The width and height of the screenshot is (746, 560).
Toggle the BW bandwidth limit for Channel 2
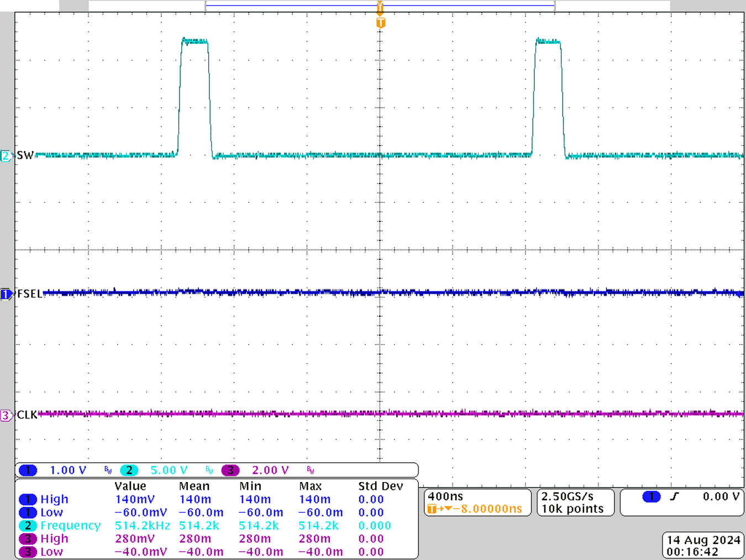(x=208, y=470)
